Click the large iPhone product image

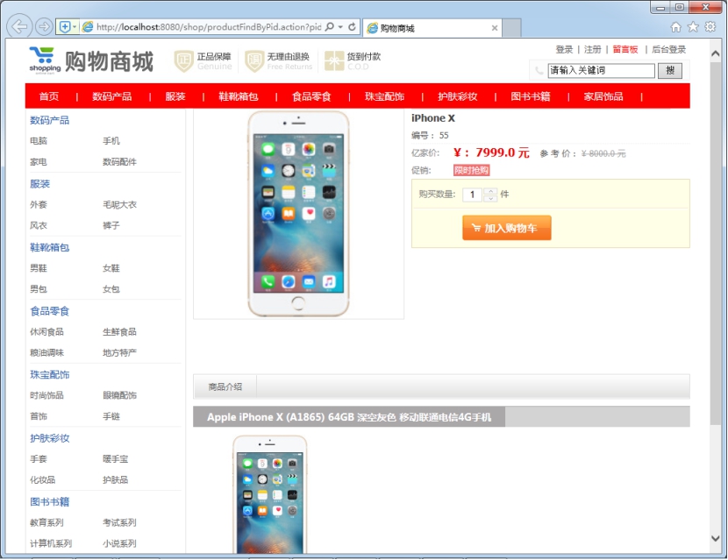[298, 215]
